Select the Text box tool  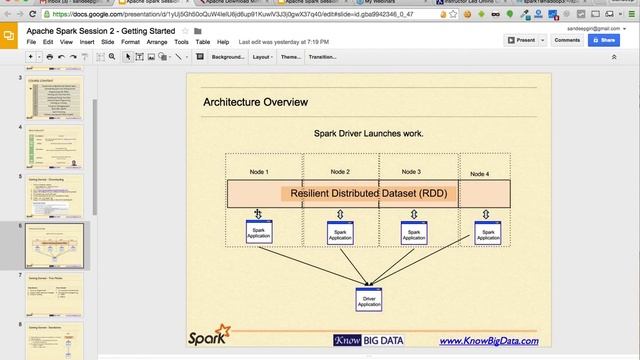140,57
